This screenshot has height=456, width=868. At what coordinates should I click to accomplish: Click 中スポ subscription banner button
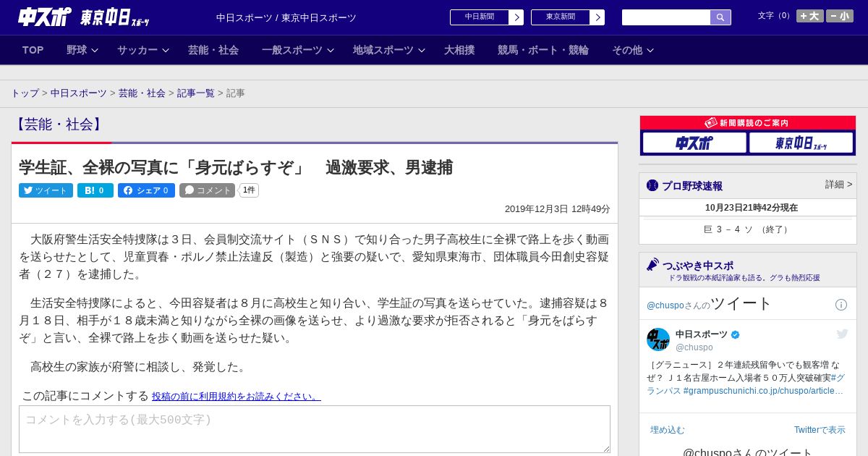(694, 143)
